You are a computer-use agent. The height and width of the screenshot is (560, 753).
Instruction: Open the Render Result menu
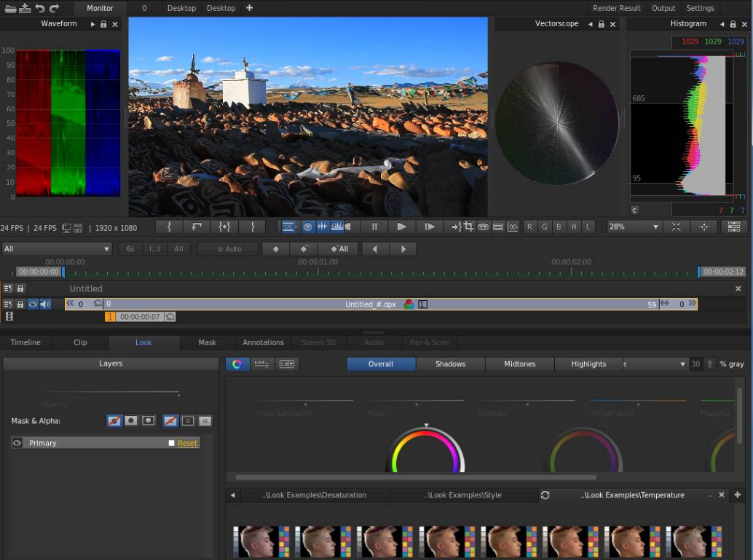[616, 8]
